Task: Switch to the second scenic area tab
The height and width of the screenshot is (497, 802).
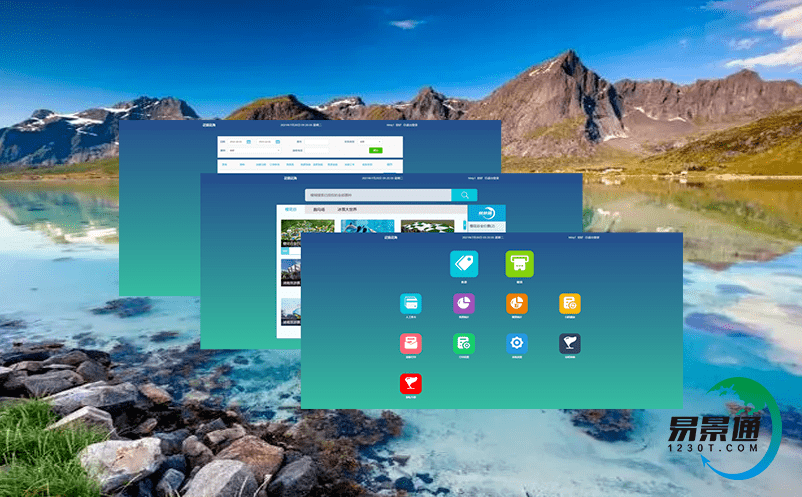Action: tap(319, 210)
